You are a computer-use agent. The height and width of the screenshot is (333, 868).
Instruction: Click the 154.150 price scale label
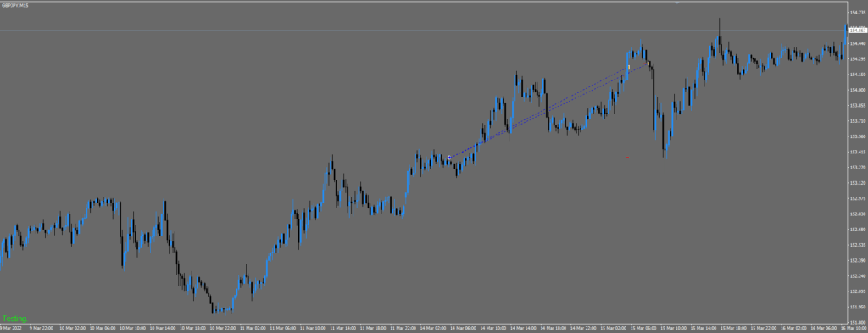click(x=858, y=74)
